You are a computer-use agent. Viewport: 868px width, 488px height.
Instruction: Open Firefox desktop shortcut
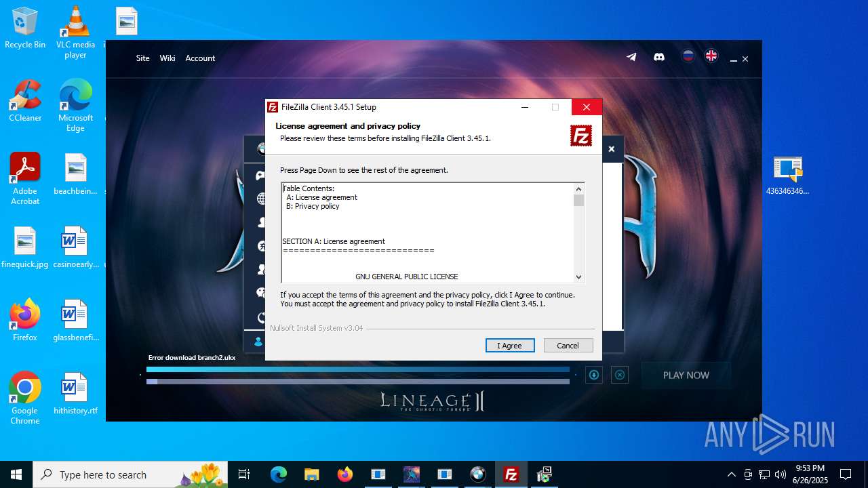coord(25,321)
